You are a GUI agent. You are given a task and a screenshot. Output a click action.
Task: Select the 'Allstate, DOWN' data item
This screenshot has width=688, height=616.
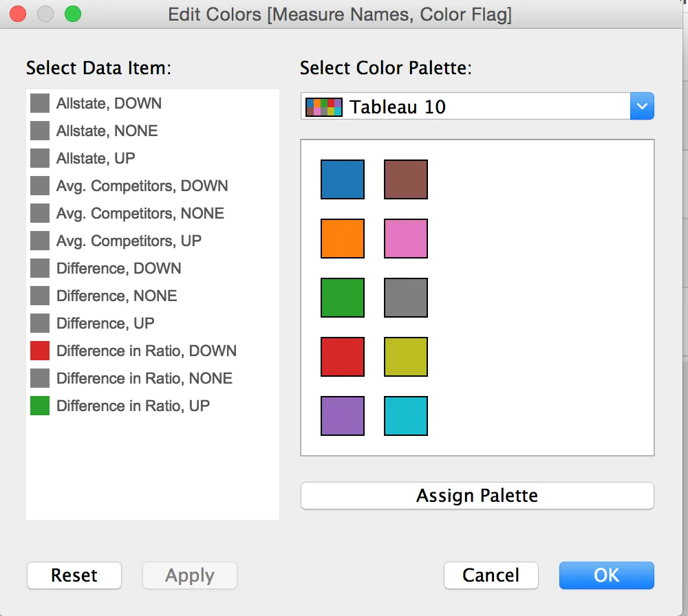[x=109, y=104]
